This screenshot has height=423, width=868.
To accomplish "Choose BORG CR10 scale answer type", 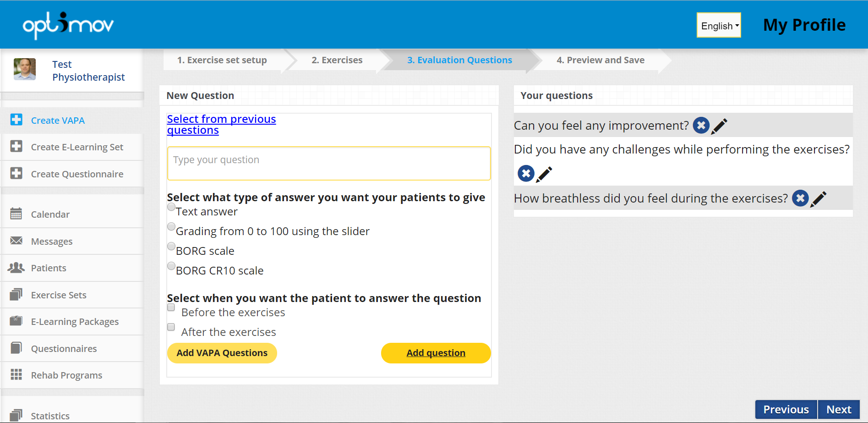I will pos(171,266).
